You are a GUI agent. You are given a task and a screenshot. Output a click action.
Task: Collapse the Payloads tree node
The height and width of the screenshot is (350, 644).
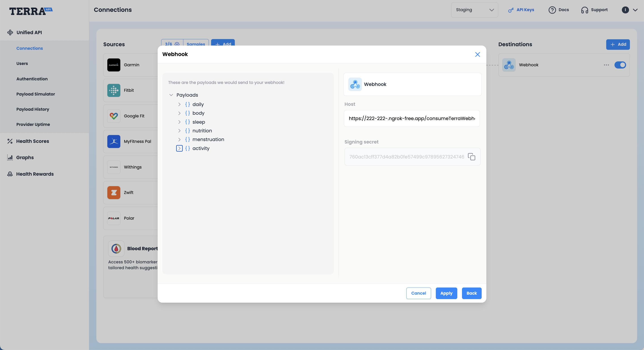171,95
